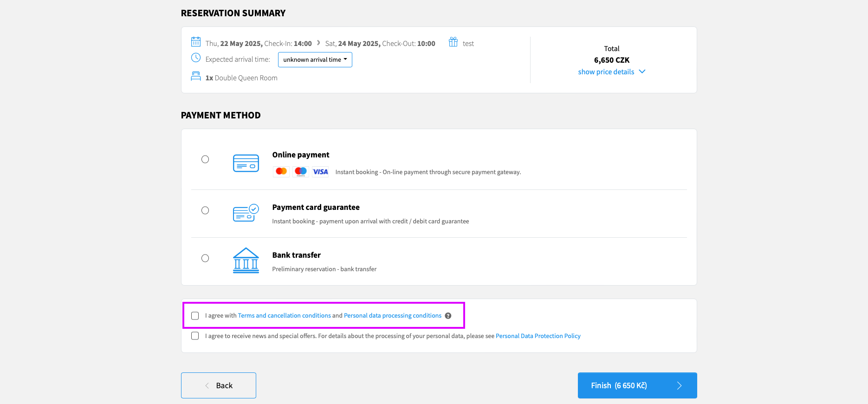
Task: Click the VISA logo
Action: click(320, 171)
